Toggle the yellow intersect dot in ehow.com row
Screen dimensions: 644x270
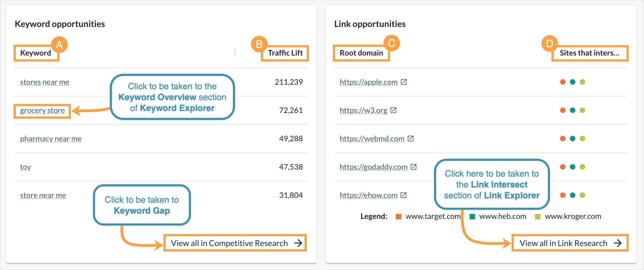(582, 195)
